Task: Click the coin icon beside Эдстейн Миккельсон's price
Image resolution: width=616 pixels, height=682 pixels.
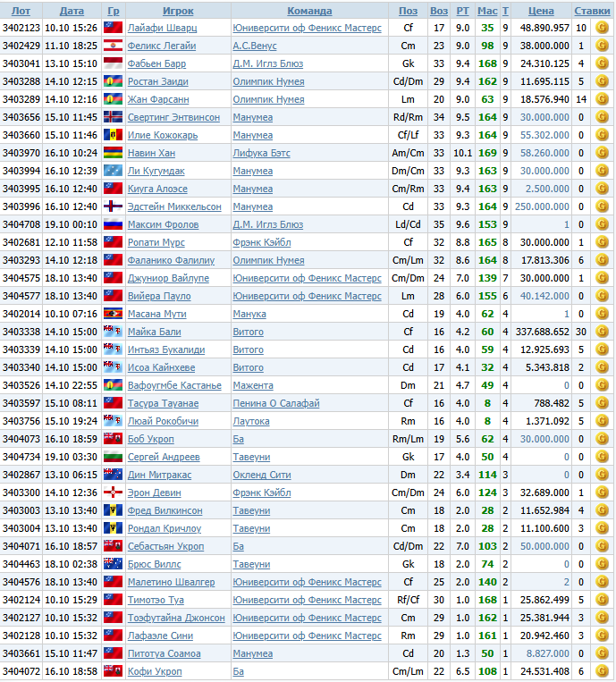Action: point(603,206)
